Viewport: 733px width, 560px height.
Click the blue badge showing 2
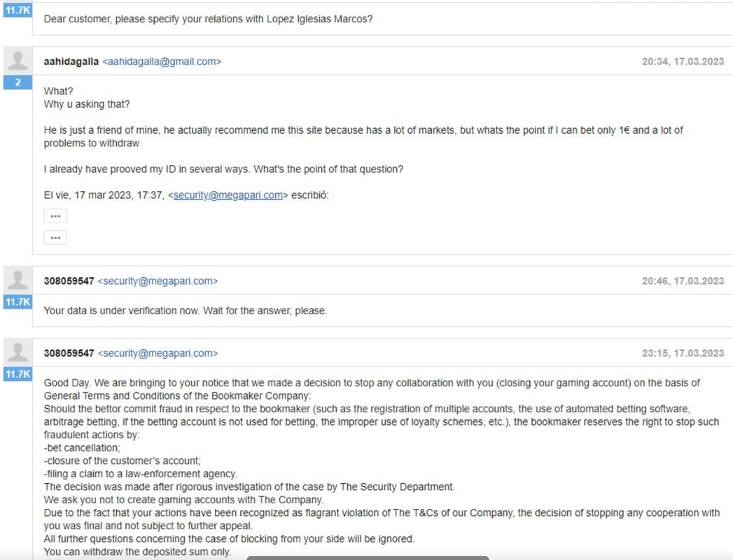(18, 83)
